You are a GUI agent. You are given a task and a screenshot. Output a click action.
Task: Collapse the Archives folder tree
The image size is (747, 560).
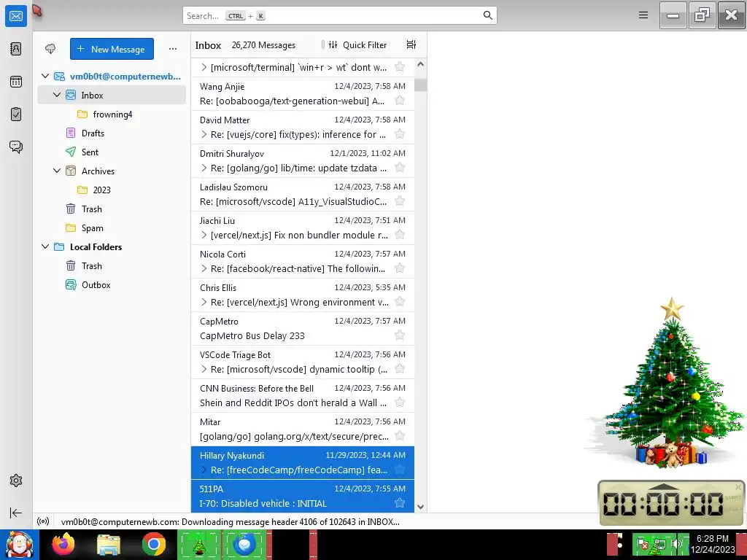[x=57, y=171]
